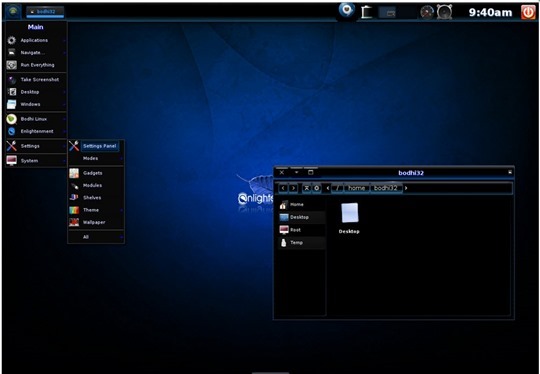
Task: Click the red power button icon
Action: tap(528, 12)
